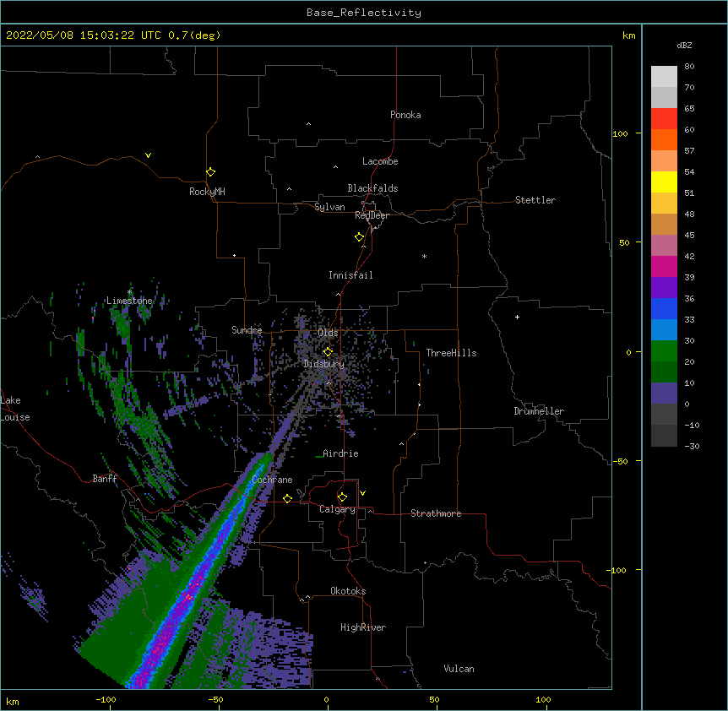Click the yellow diamond marker above RockyMH

pyautogui.click(x=210, y=171)
